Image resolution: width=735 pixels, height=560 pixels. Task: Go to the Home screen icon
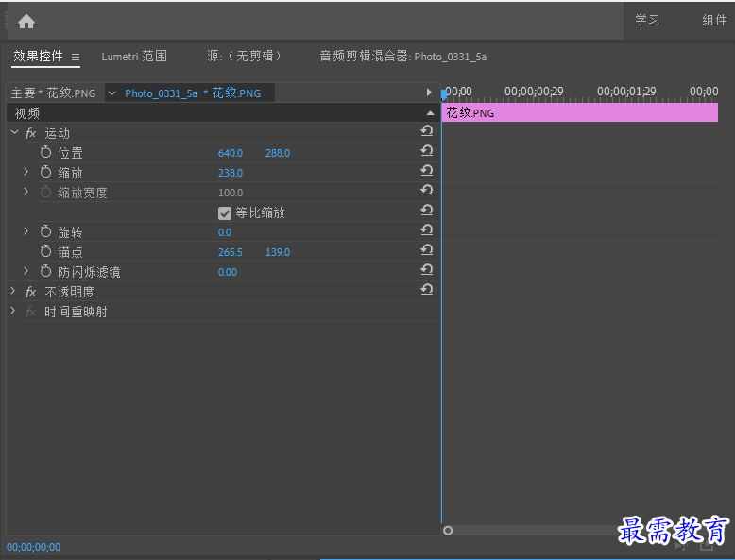(x=26, y=21)
